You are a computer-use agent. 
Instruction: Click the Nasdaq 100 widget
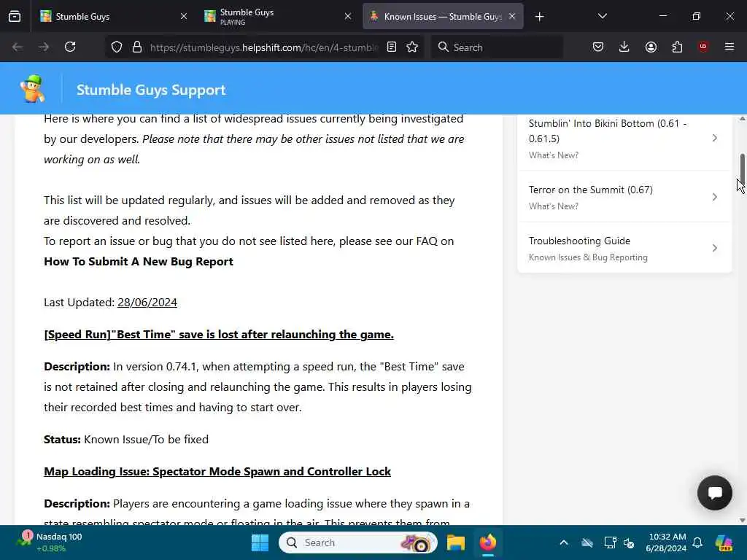(x=50, y=542)
